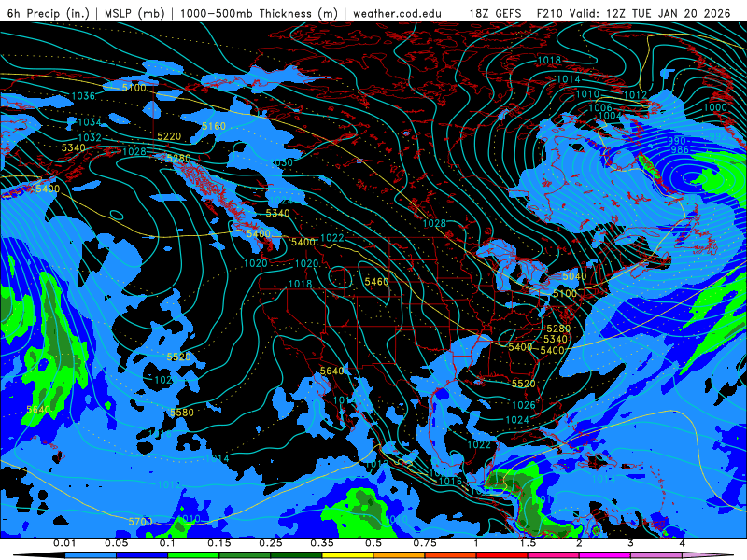Image resolution: width=747 pixels, height=560 pixels.
Task: Click the yellow legend swatch after 0.35
Action: (x=347, y=555)
